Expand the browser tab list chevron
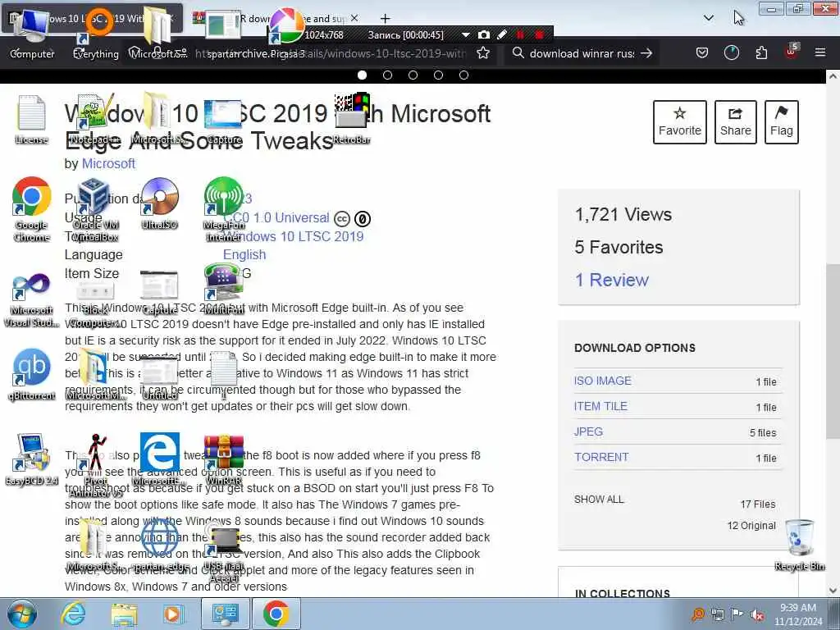840x630 pixels. coord(708,18)
